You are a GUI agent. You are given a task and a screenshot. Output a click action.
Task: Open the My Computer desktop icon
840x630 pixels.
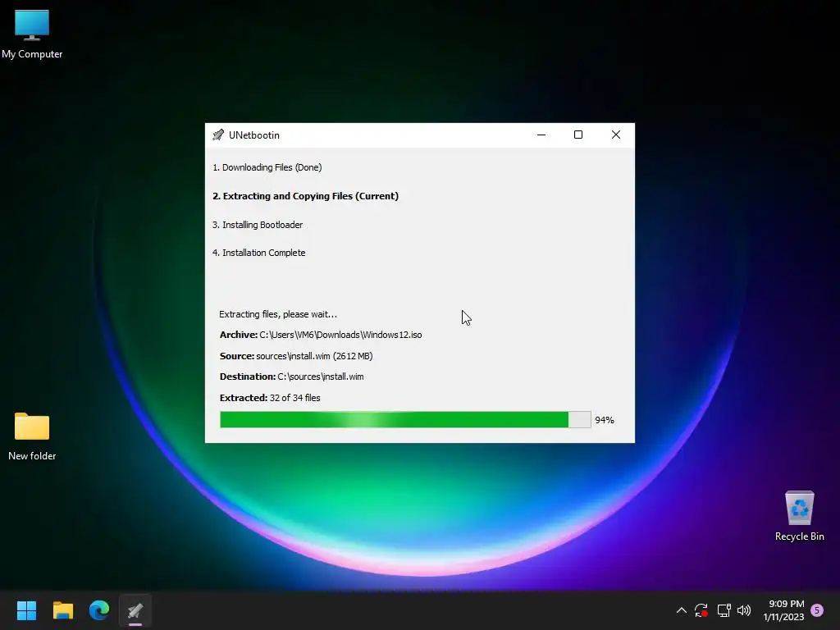point(32,33)
